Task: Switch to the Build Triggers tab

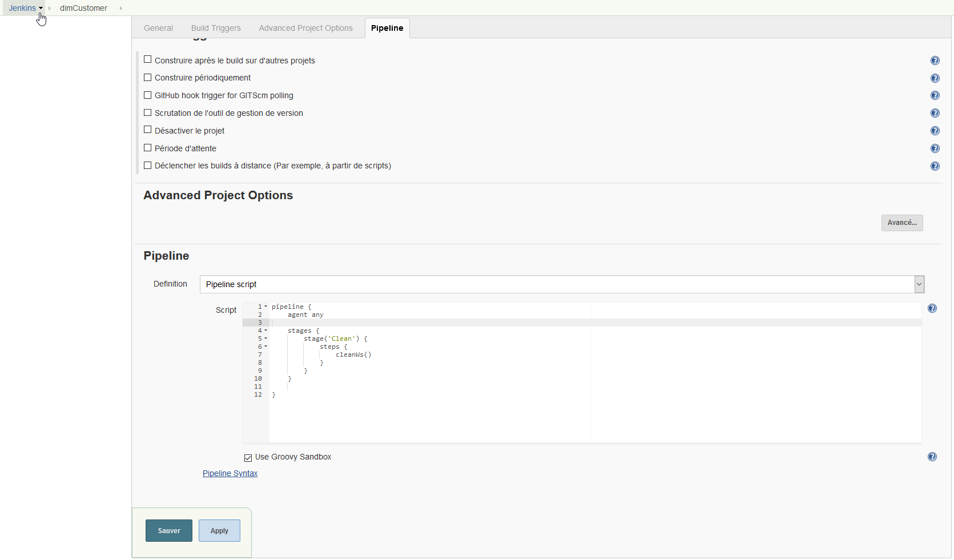Action: (x=216, y=28)
